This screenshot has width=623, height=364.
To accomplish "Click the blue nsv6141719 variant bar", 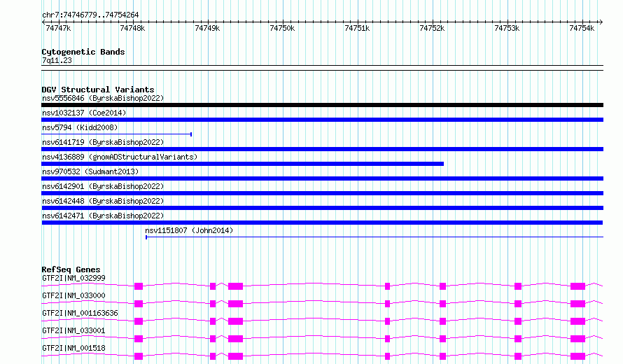I will coord(322,149).
